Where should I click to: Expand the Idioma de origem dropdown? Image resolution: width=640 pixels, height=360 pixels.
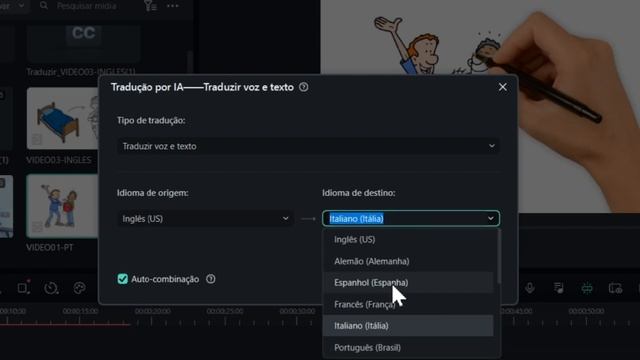click(x=205, y=219)
